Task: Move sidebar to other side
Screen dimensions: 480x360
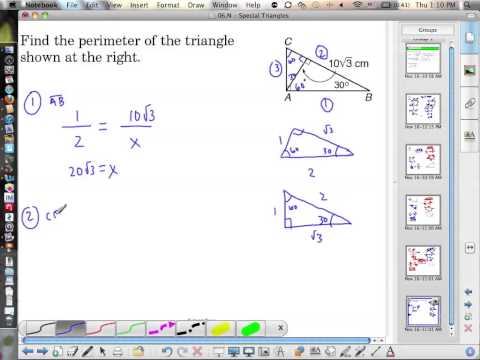Action: (470, 248)
